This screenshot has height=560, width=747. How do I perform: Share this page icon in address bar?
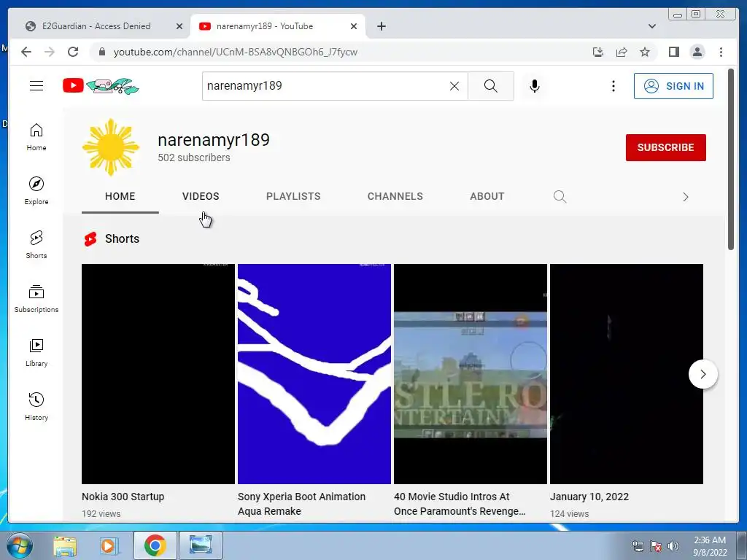pyautogui.click(x=622, y=52)
